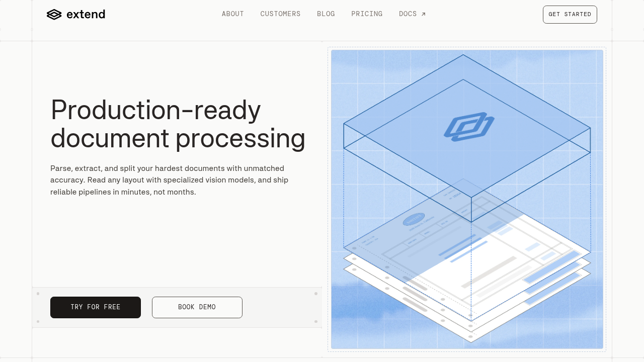Open the About page
Image resolution: width=644 pixels, height=362 pixels.
232,14
